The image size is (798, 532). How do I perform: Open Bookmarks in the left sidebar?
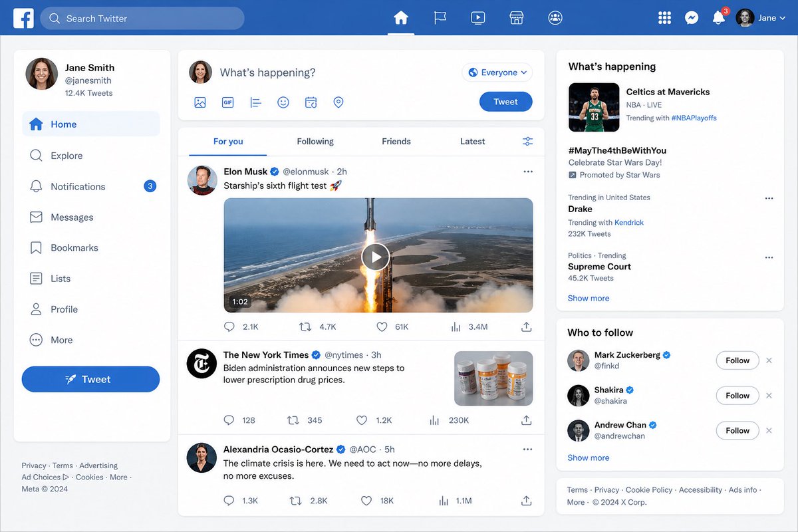(x=91, y=247)
